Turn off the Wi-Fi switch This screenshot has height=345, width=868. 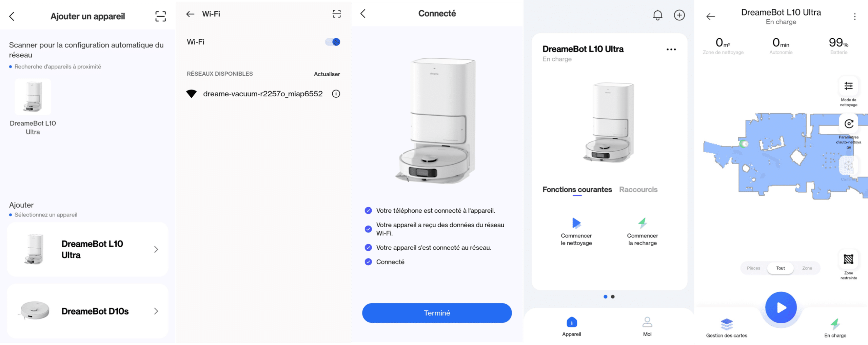pos(333,42)
